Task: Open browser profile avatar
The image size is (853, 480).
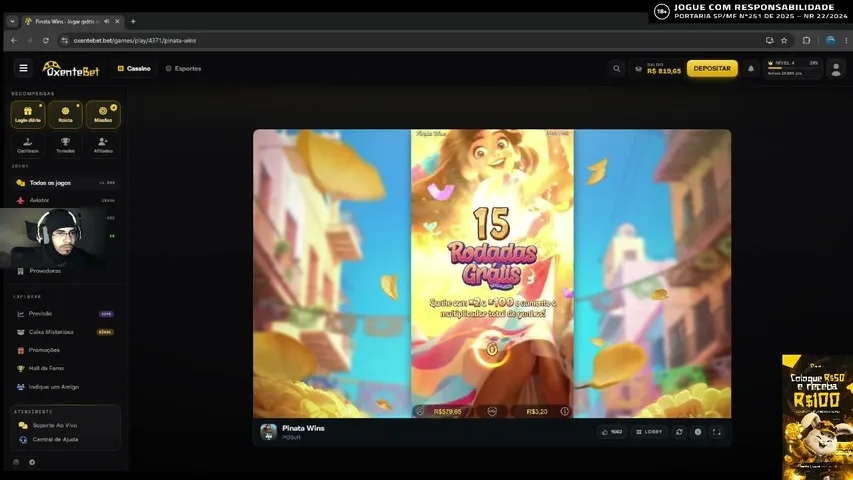Action: coord(830,40)
